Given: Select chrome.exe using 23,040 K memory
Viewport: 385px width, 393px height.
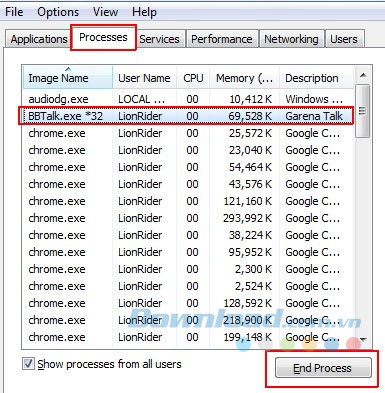Looking at the screenshot, I should pyautogui.click(x=188, y=150).
